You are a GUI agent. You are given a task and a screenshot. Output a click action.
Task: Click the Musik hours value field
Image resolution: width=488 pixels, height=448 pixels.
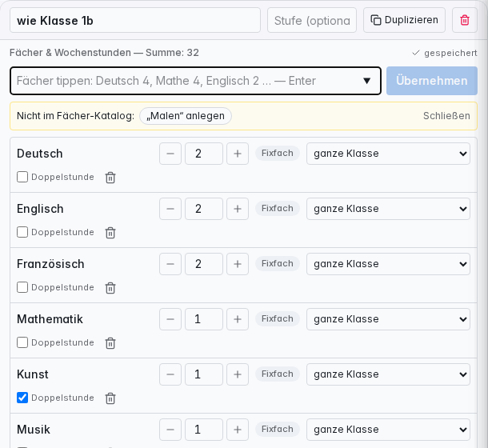(204, 430)
